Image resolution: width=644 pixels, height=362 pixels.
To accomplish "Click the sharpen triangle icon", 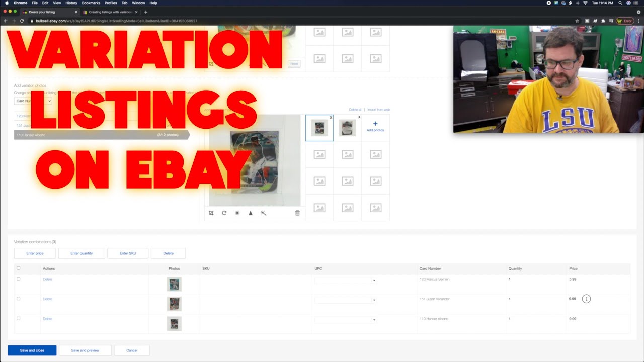I will pos(251,213).
